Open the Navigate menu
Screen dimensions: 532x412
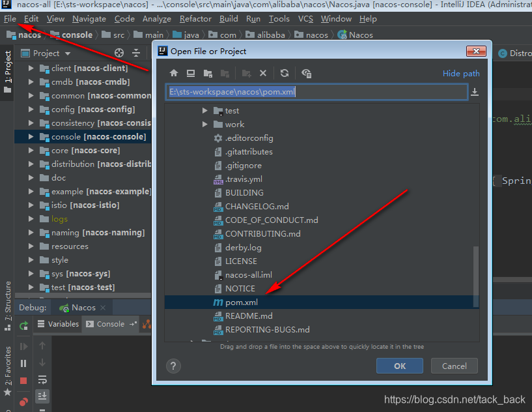click(x=89, y=19)
